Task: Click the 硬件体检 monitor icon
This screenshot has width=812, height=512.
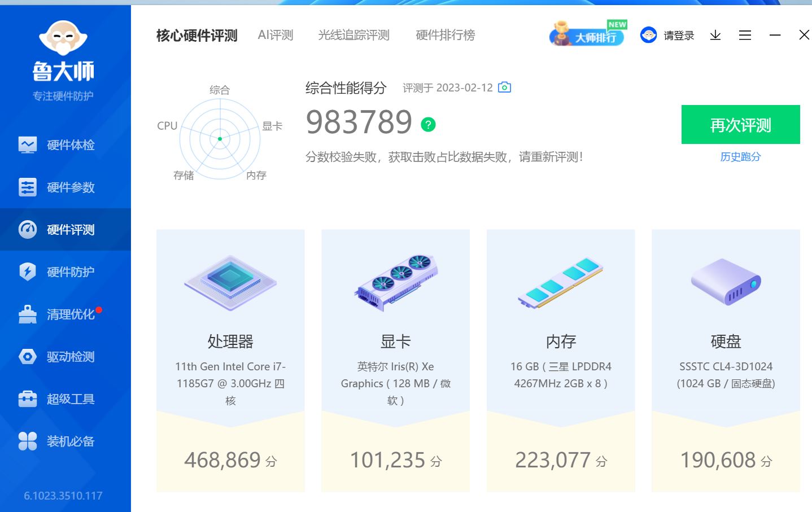Action: point(27,145)
